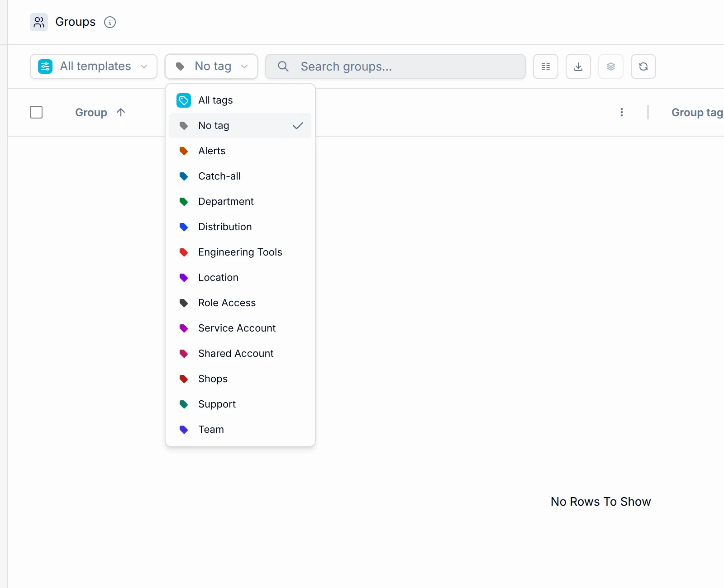The image size is (724, 588).
Task: Filter by Role Access tag
Action: pyautogui.click(x=240, y=303)
